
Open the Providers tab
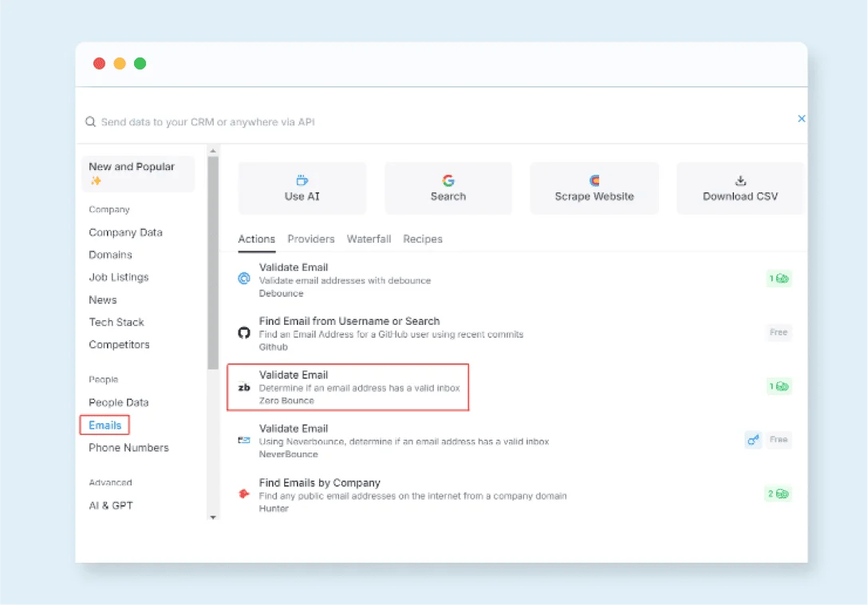pos(311,239)
